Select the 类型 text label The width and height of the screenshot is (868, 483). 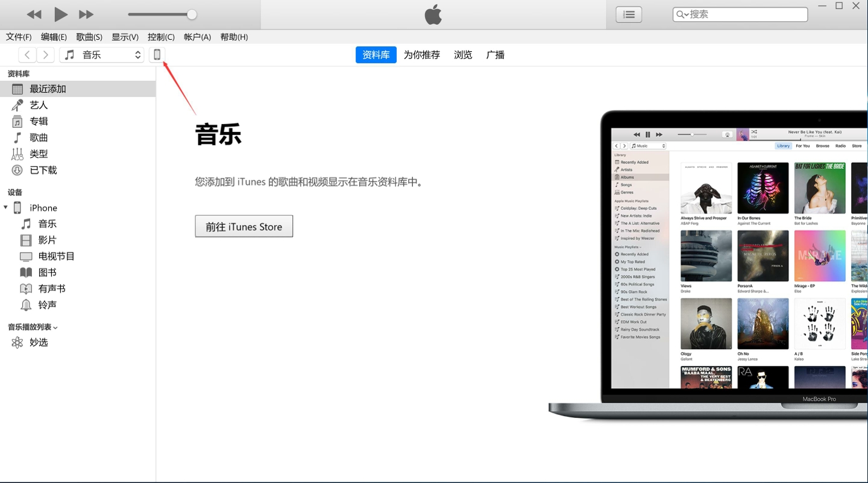[39, 154]
